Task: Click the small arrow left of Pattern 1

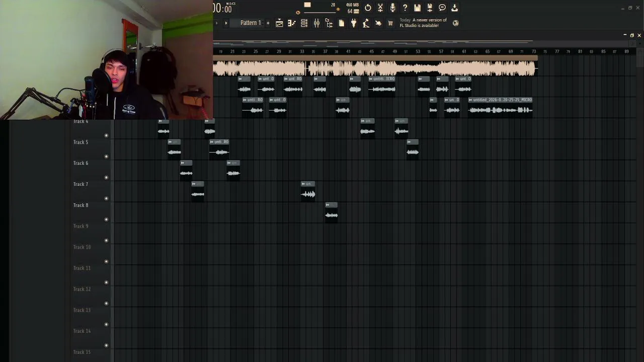Action: (x=226, y=23)
